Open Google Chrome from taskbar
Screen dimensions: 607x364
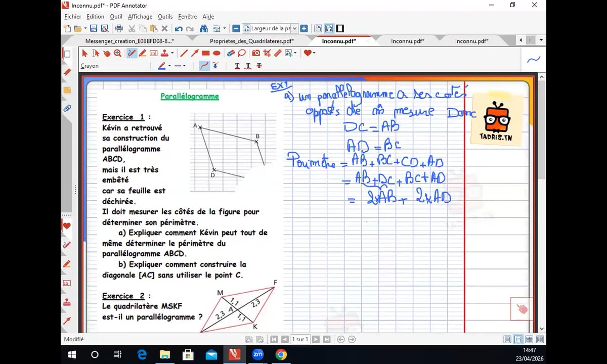click(281, 354)
